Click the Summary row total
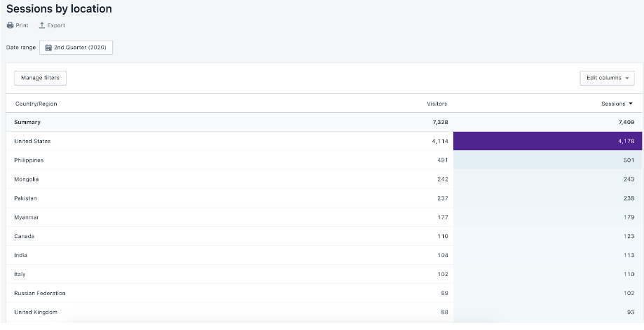 pos(324,123)
